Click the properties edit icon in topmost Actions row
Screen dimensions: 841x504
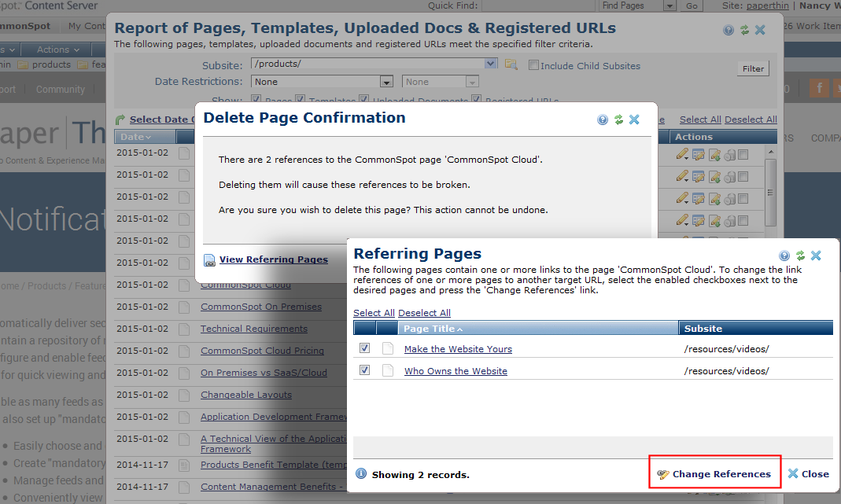point(698,155)
